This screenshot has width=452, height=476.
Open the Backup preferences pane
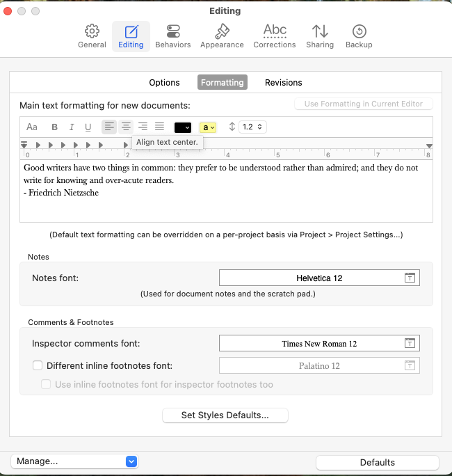(359, 36)
